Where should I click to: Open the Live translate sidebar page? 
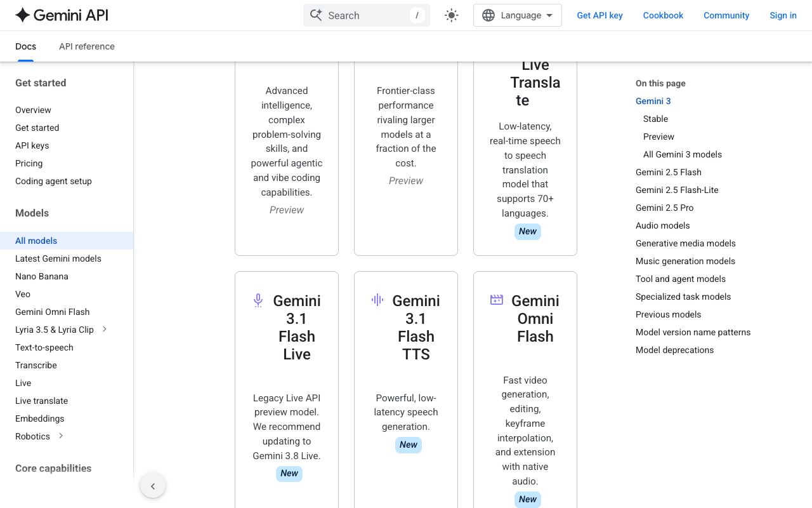pyautogui.click(x=41, y=401)
